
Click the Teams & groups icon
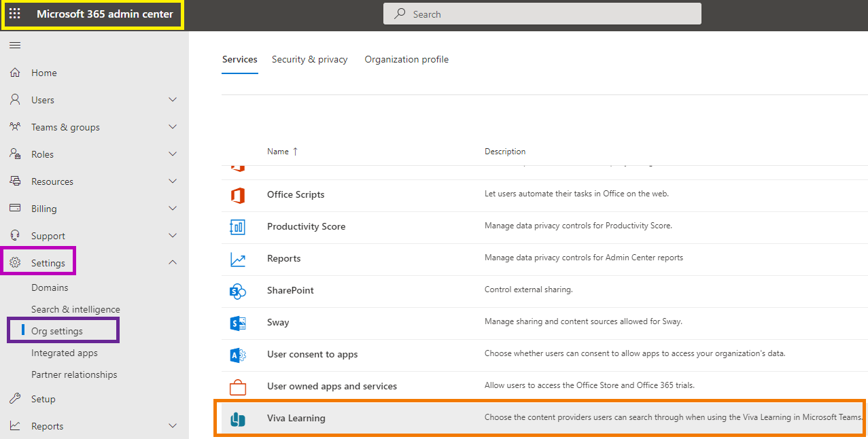pyautogui.click(x=15, y=127)
